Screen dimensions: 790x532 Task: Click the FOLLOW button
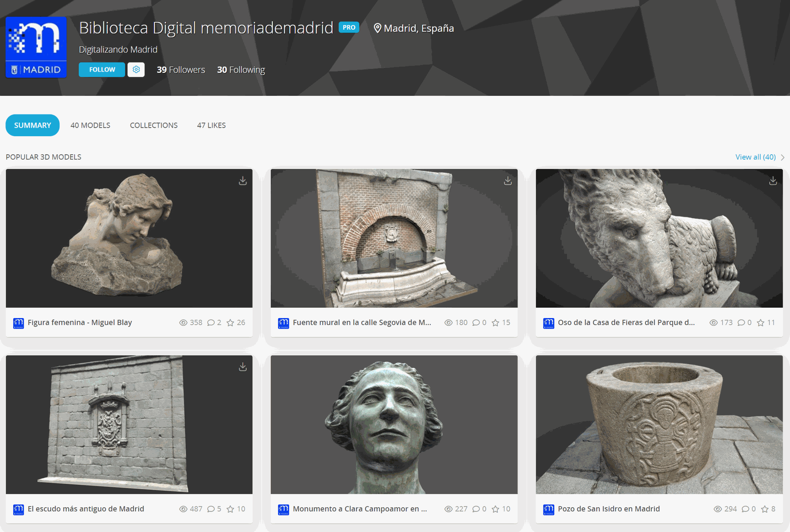[102, 70]
